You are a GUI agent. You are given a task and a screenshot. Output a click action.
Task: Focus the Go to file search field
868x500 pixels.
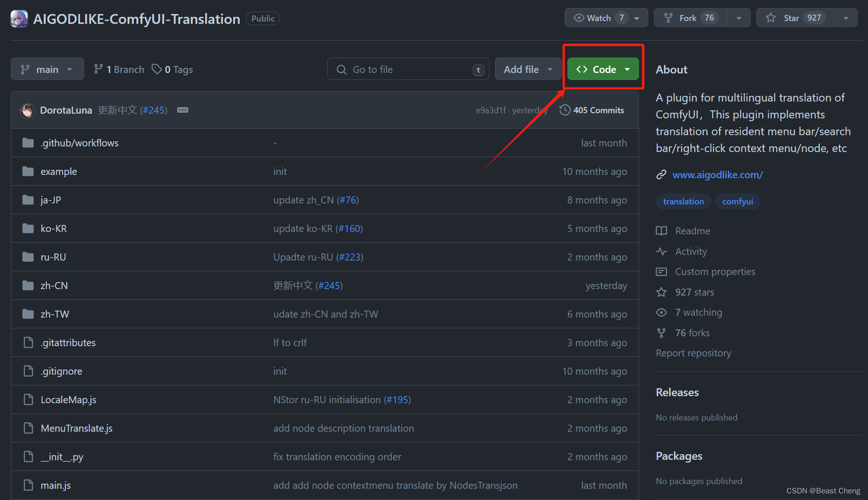tap(408, 69)
